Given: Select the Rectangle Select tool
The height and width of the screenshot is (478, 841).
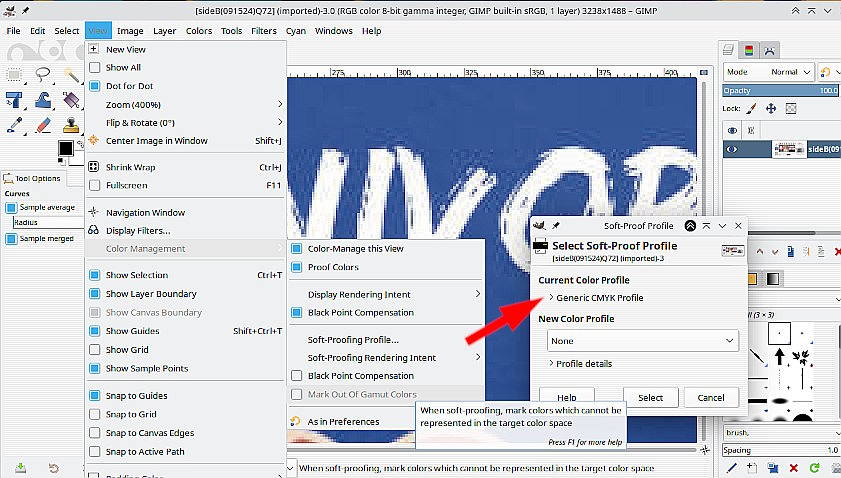Looking at the screenshot, I should pos(14,74).
